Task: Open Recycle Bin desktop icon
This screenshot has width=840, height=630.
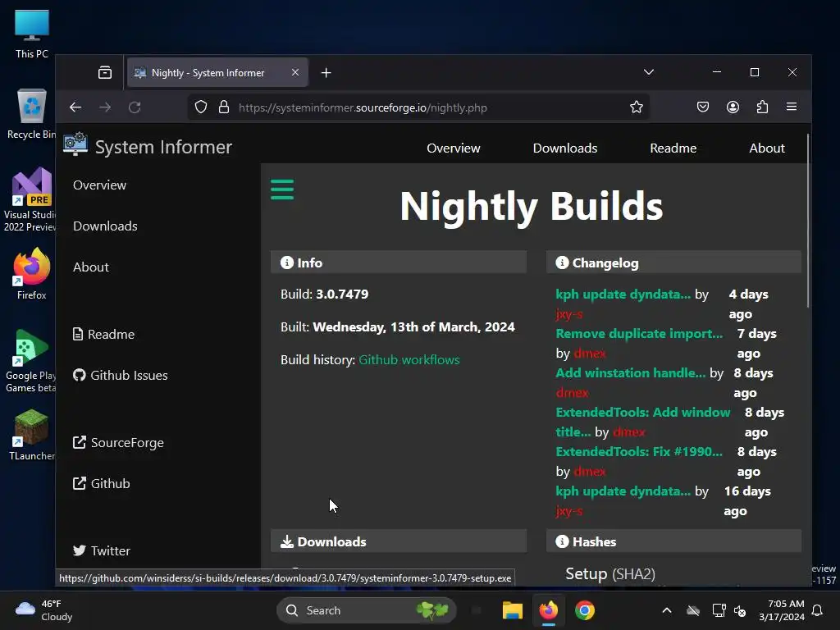Action: [32, 114]
